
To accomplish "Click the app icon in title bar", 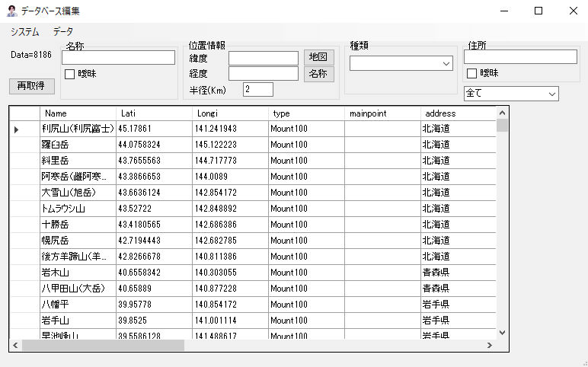I will click(12, 11).
